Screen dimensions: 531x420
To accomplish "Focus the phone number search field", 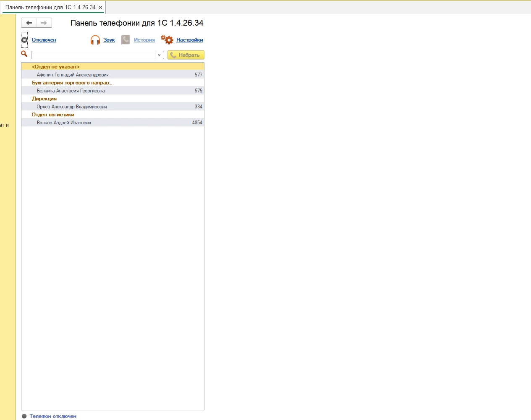I will (93, 55).
